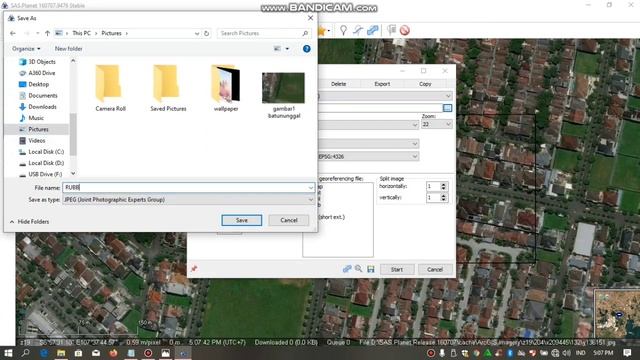Open top dropdown in selection dialog
Viewport: 640px width, 360px height.
coord(448,96)
